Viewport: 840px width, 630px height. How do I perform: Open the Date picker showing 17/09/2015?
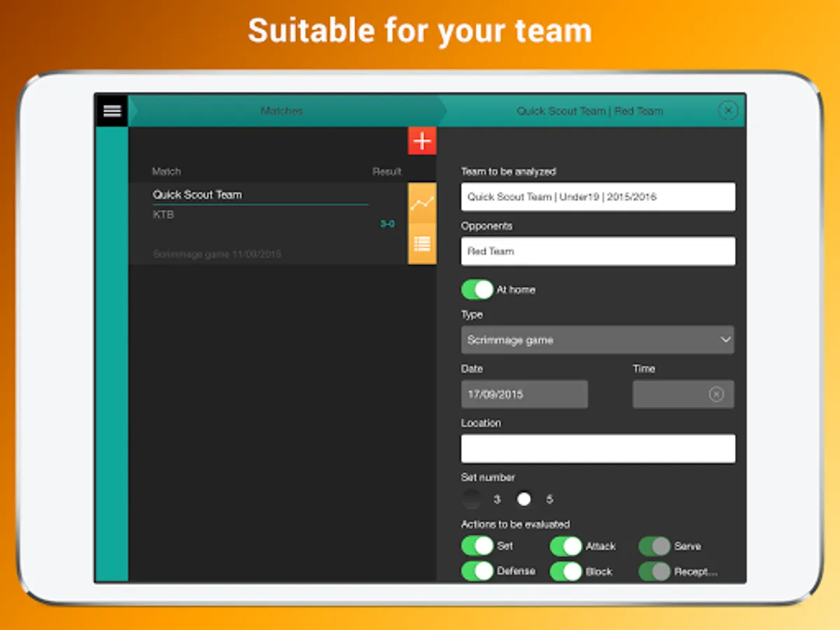click(x=524, y=394)
